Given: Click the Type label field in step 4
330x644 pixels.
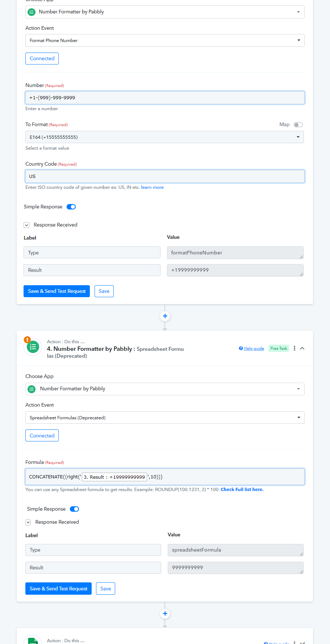Looking at the screenshot, I should [x=93, y=550].
